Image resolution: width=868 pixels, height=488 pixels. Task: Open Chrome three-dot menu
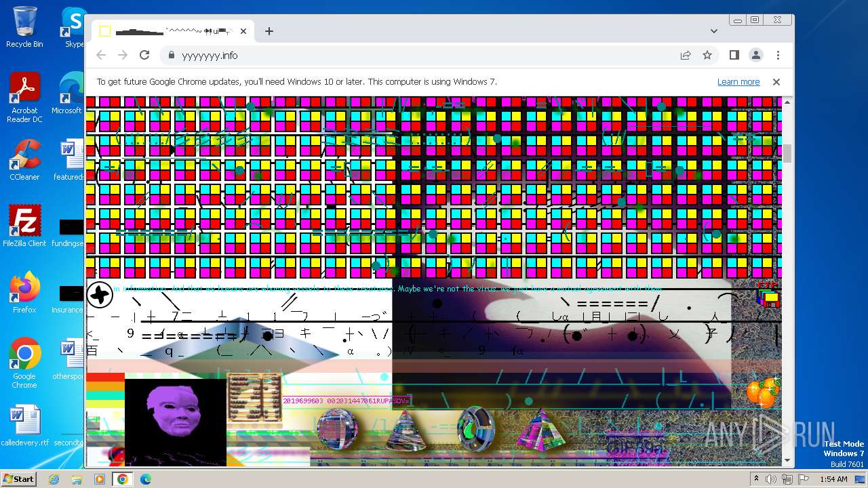778,55
